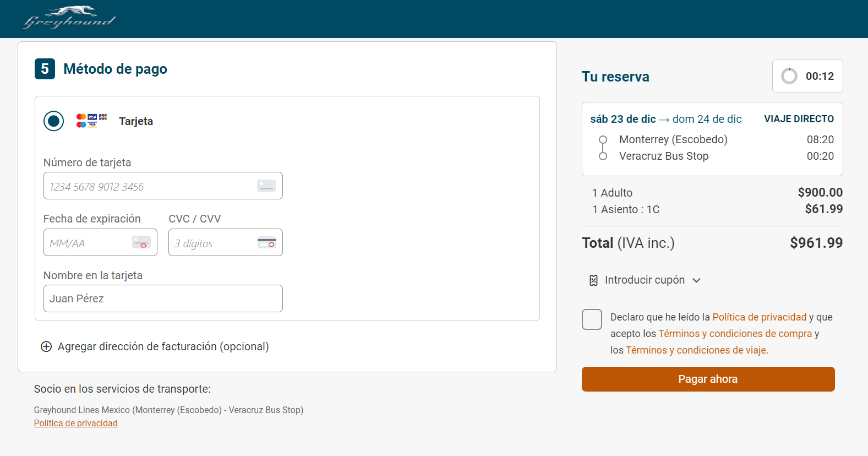Click the 00:20 arrival time

click(x=820, y=156)
